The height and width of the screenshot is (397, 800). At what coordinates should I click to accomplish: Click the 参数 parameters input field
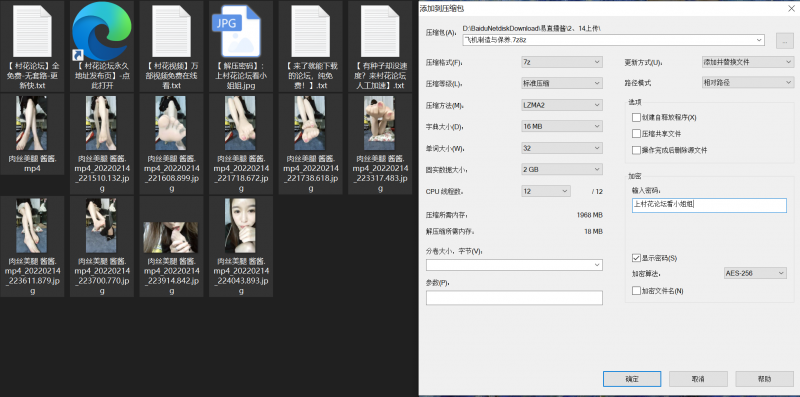click(514, 297)
